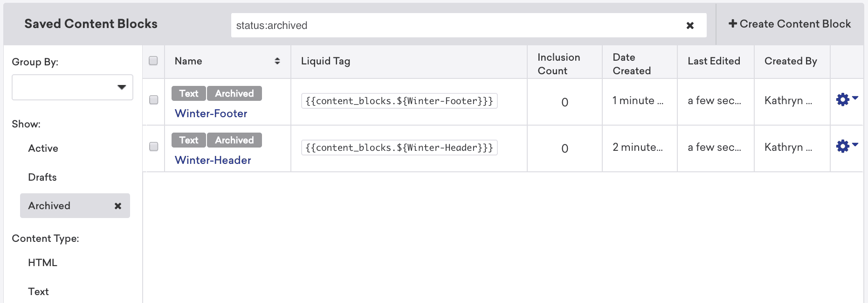
Task: Click the Winter-Footer Liquid Tag field
Action: [x=399, y=101]
